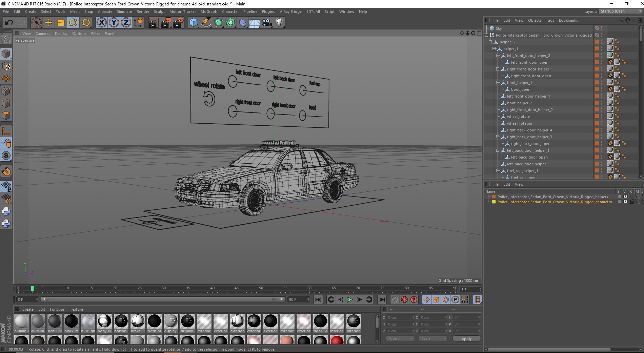Open the Layout dropdown
This screenshot has height=353, width=644.
(x=620, y=11)
